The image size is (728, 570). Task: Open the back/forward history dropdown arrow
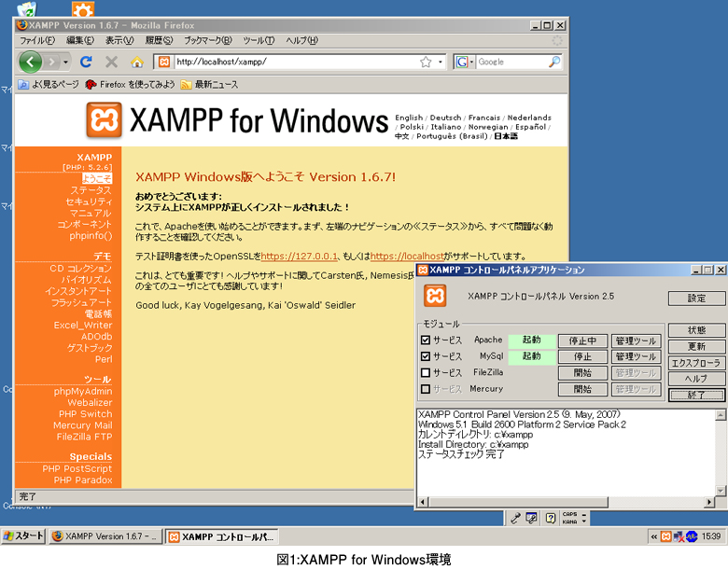click(x=66, y=62)
